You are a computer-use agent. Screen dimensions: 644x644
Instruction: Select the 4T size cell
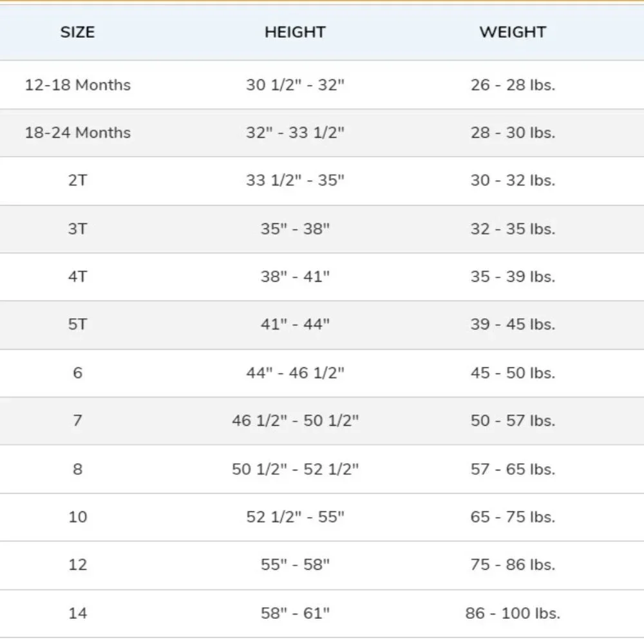coord(78,276)
